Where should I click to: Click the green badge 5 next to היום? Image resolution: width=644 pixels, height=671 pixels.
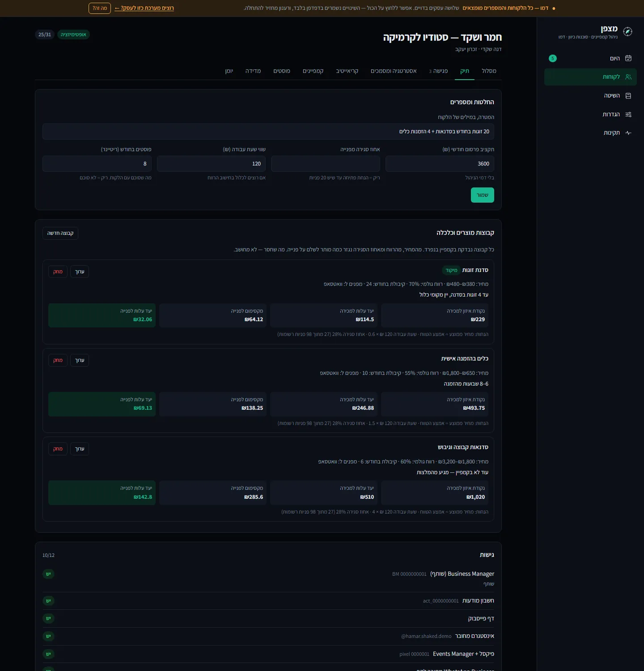(x=553, y=58)
